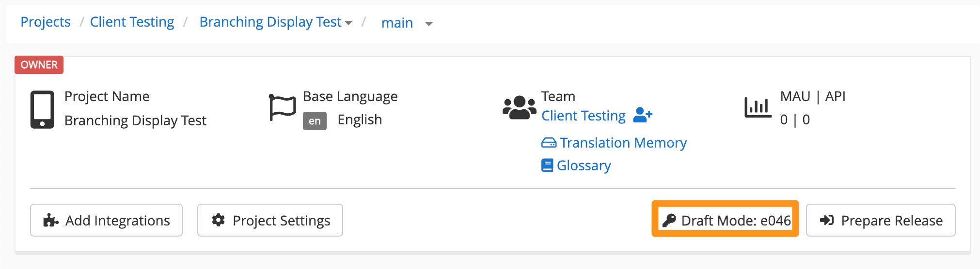Open the Client Testing team link

(584, 116)
